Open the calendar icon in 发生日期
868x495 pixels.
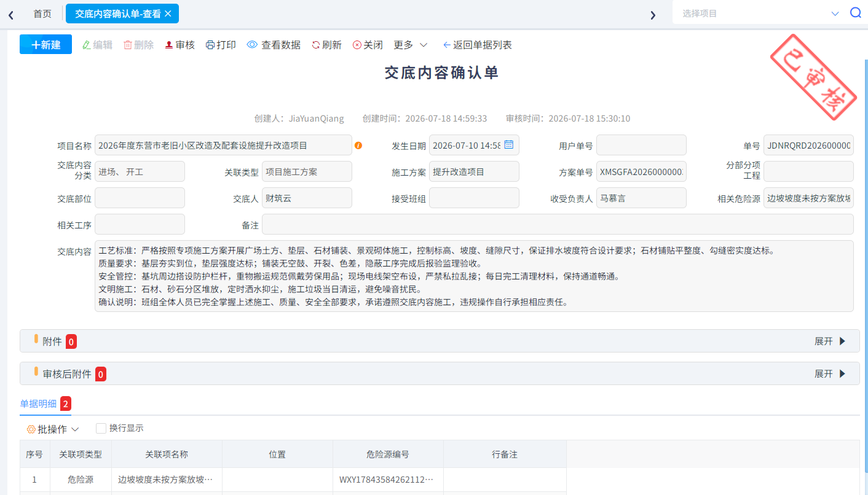509,145
